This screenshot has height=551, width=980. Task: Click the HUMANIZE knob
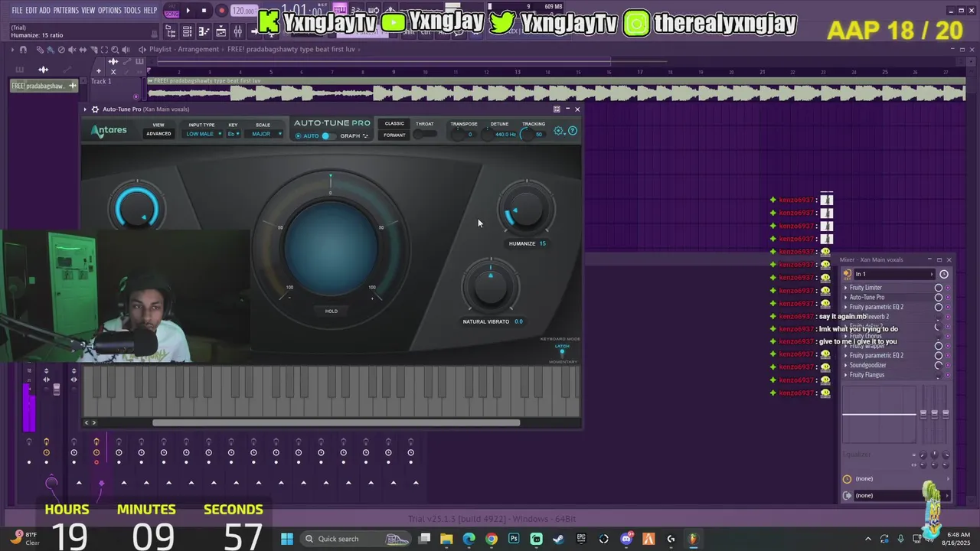pos(526,209)
